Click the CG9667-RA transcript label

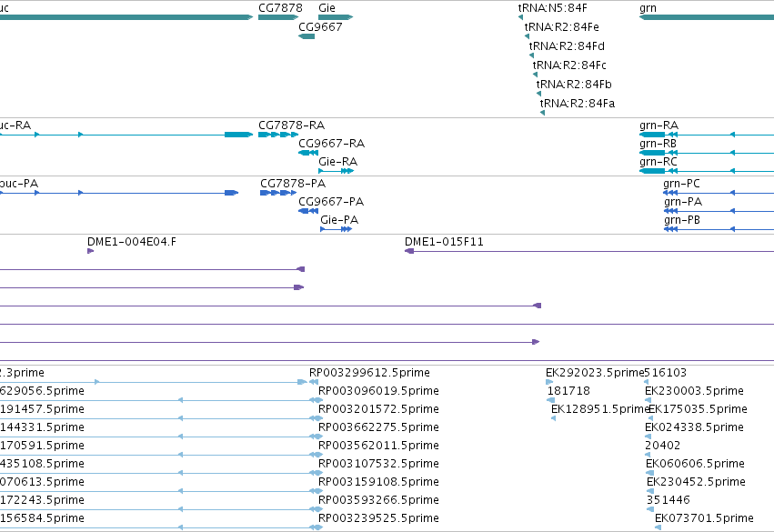[331, 144]
